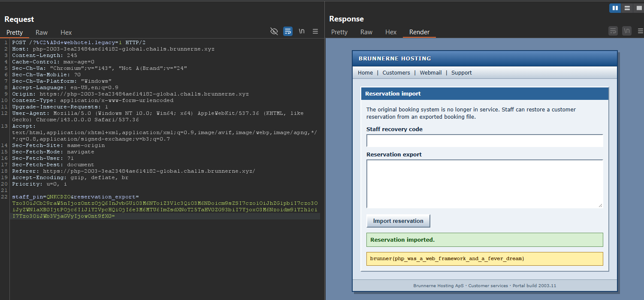Click the Origin header line
The height and width of the screenshot is (300, 644).
pos(130,94)
